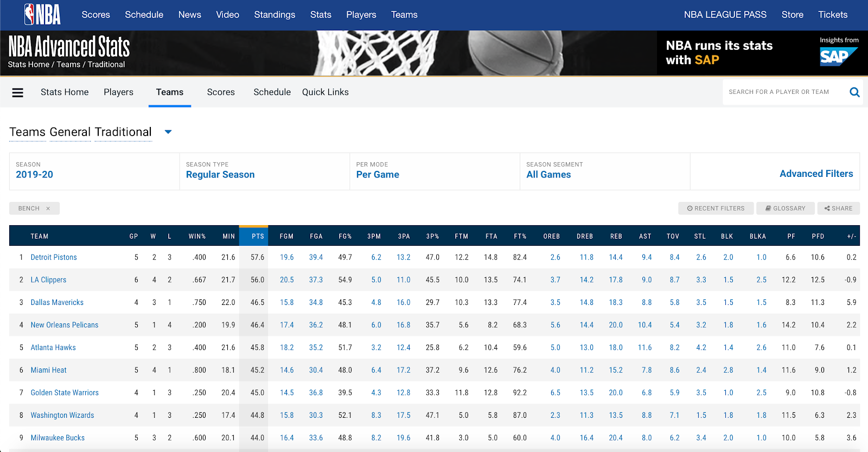The image size is (868, 452).
Task: Select the Teams tab in stats navigation
Action: (x=170, y=92)
